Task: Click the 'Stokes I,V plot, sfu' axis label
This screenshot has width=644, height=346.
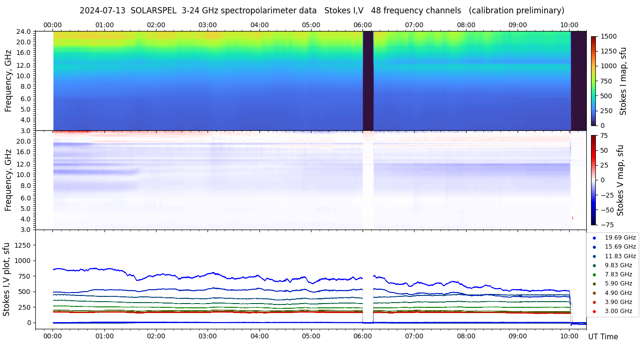Action: [x=7, y=279]
